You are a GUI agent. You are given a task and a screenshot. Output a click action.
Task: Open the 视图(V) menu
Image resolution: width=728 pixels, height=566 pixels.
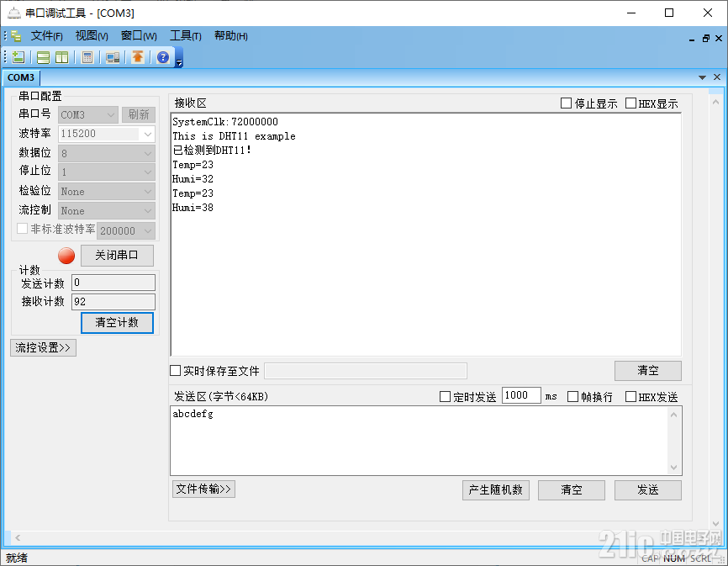pos(92,36)
